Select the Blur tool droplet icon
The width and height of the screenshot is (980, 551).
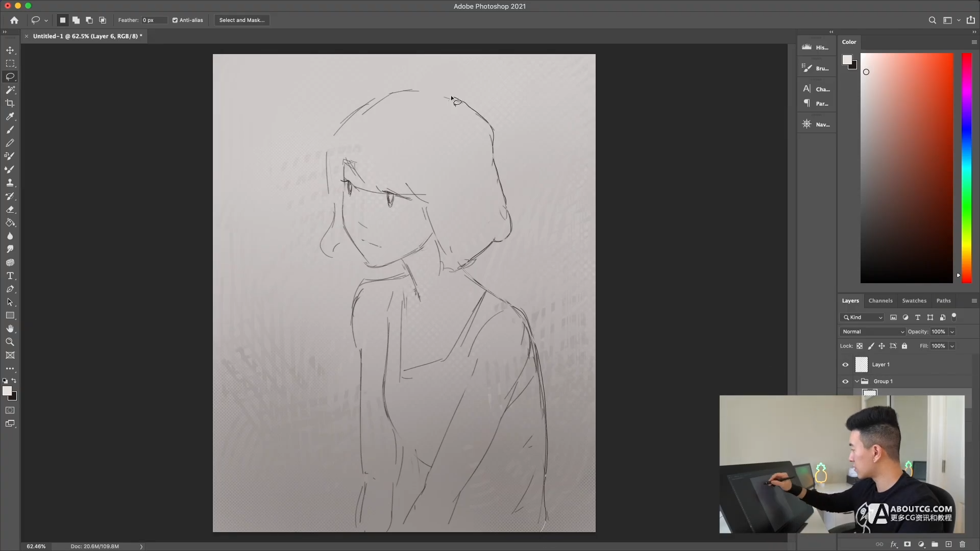tap(10, 236)
